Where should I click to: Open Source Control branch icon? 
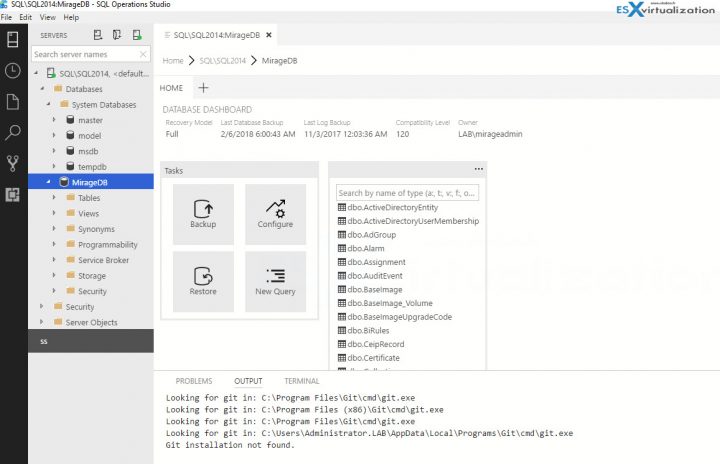(13, 164)
